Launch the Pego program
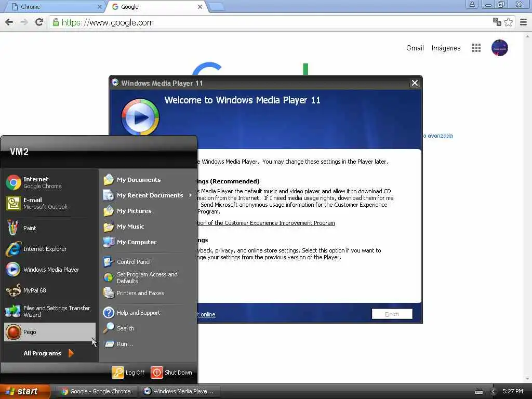 49,332
